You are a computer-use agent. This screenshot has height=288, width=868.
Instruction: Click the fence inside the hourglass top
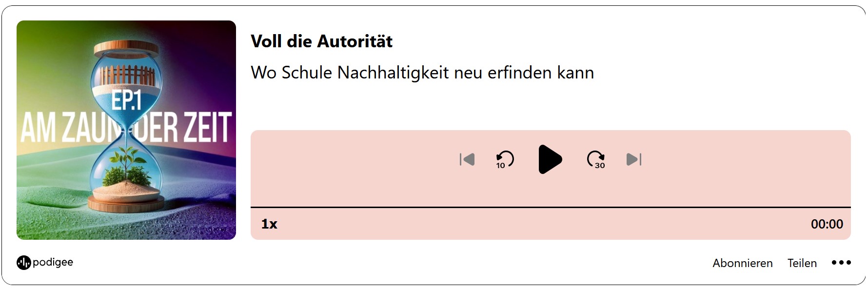point(127,76)
